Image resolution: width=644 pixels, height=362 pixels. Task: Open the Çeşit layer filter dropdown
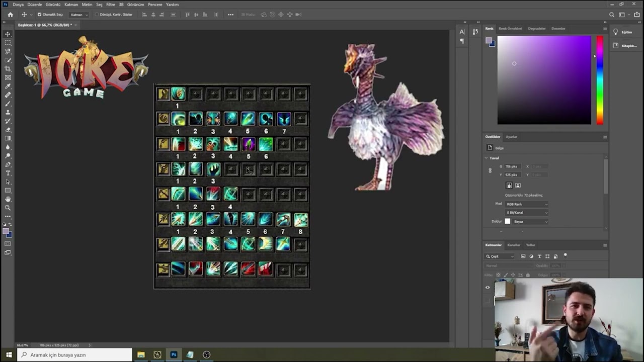click(x=500, y=256)
